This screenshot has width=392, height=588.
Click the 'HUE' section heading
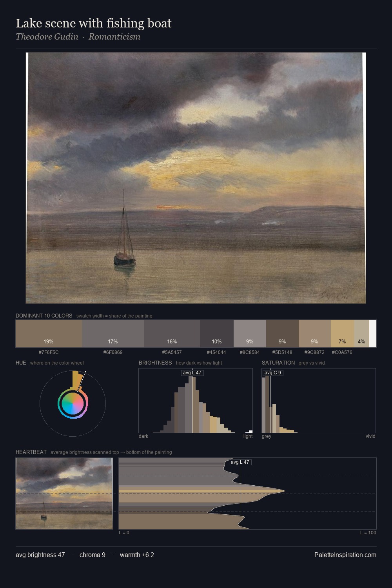tap(21, 363)
